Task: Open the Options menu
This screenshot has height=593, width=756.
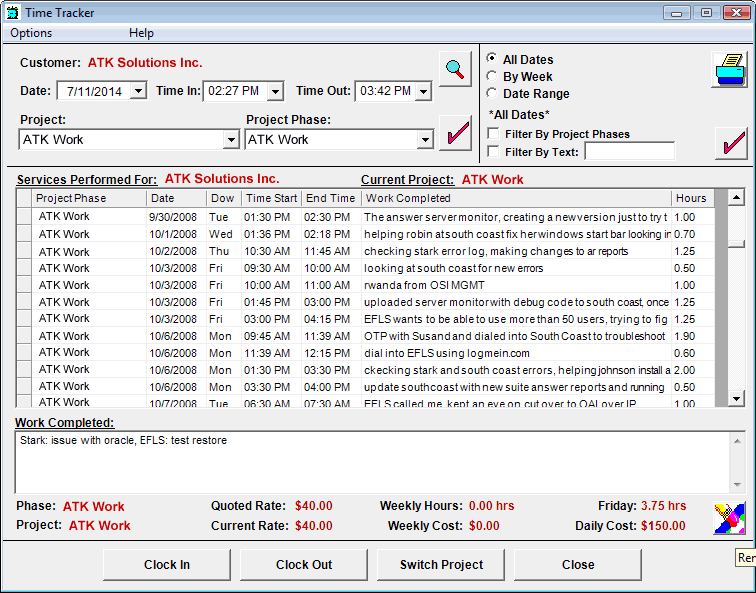Action: pyautogui.click(x=31, y=33)
